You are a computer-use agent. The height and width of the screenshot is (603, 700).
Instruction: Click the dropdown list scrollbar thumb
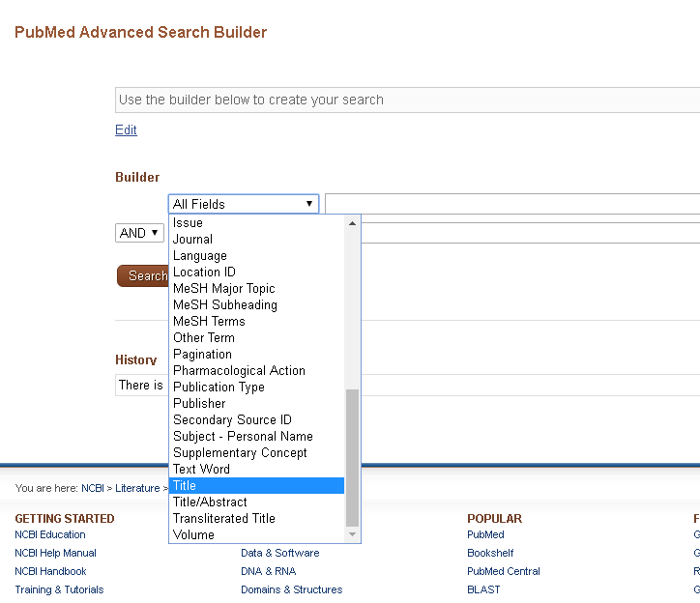(x=352, y=458)
